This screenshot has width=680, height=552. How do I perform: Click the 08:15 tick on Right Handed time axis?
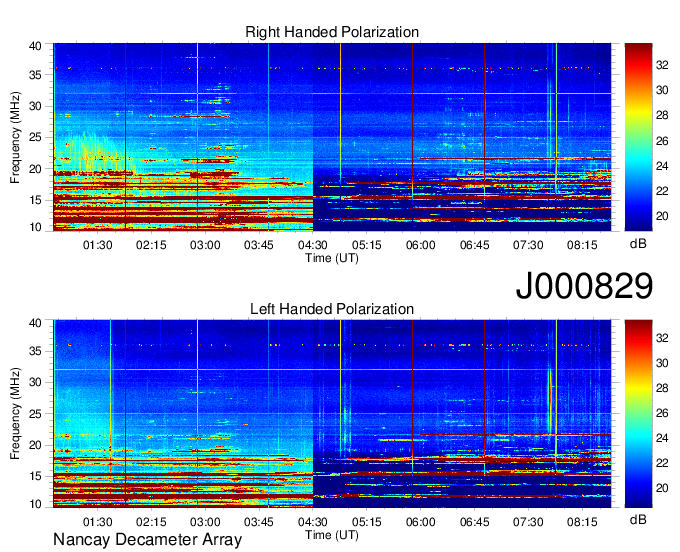[x=582, y=245]
